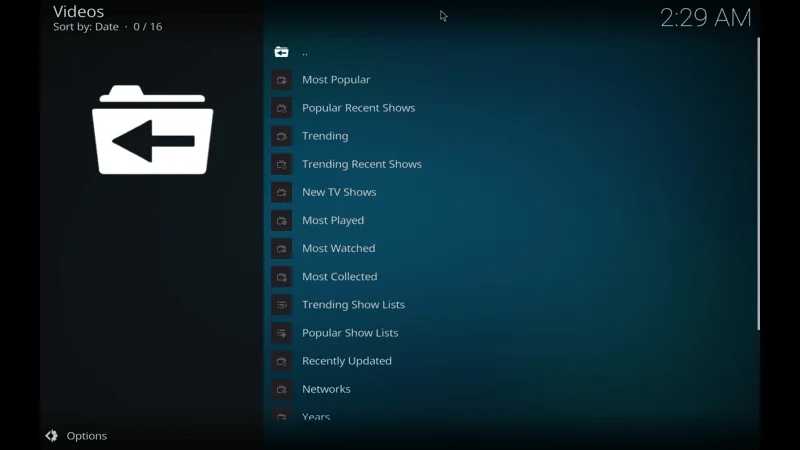This screenshot has height=450, width=800.
Task: Select New TV Shows
Action: 339,192
